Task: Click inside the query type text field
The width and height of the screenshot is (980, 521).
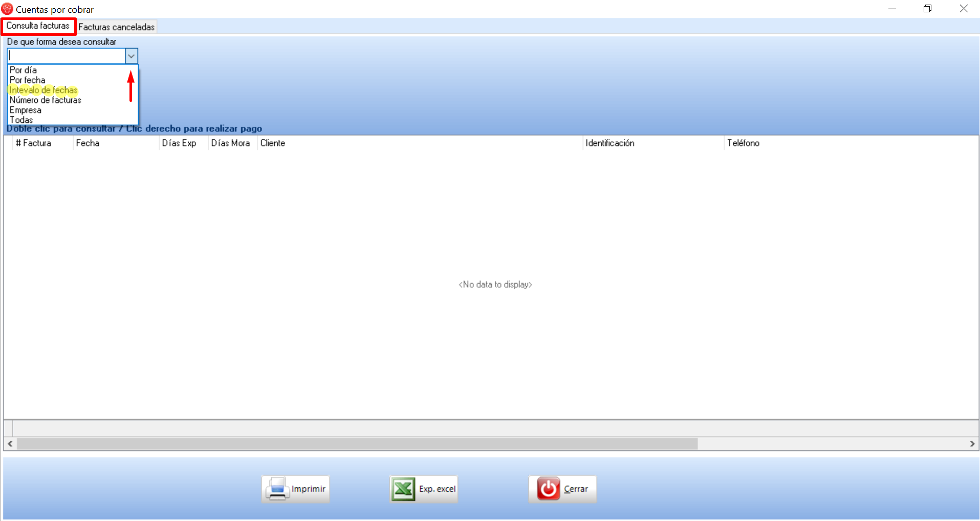Action: click(x=67, y=56)
